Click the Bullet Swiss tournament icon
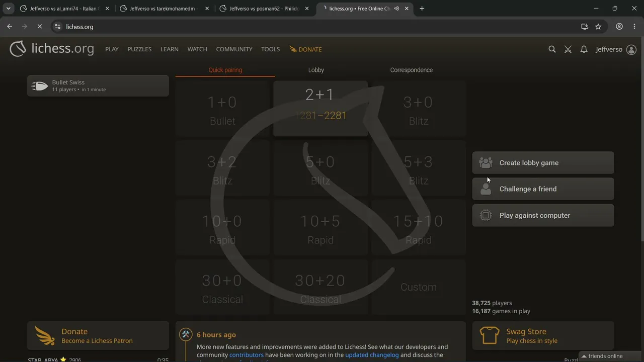 (39, 85)
